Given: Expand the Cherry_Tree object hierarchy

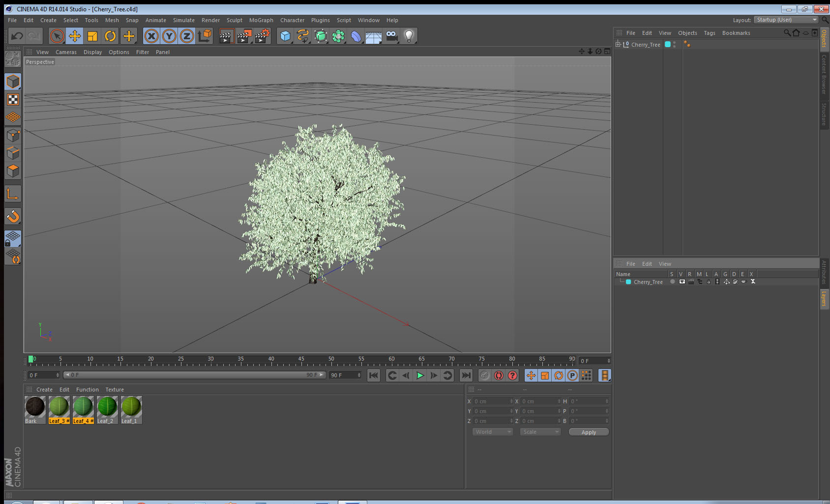Looking at the screenshot, I should [618, 44].
